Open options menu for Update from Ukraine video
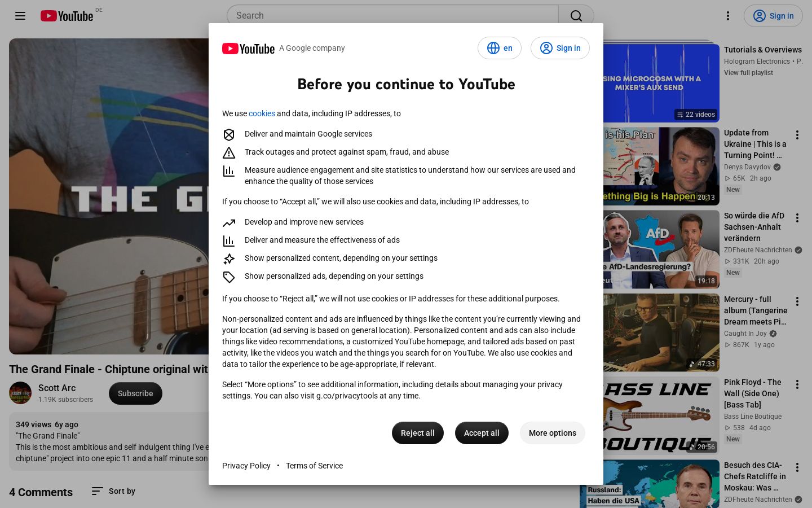The height and width of the screenshot is (508, 812). [797, 135]
